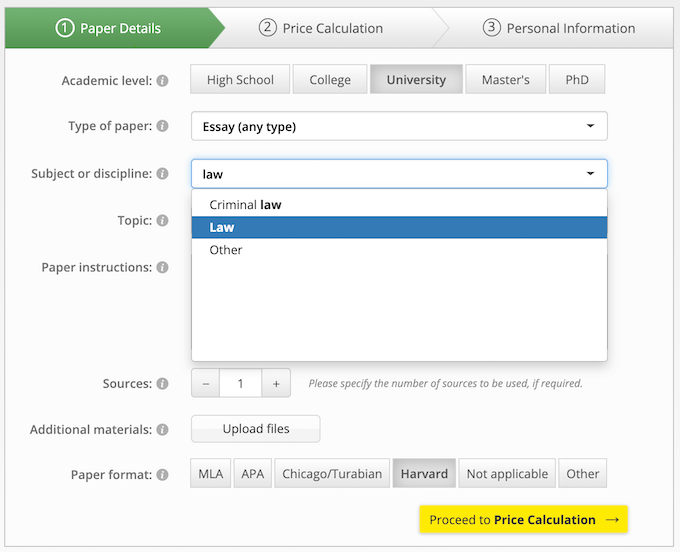Click info icon beside Topic label
Screen dimensions: 680x552
coord(163,220)
